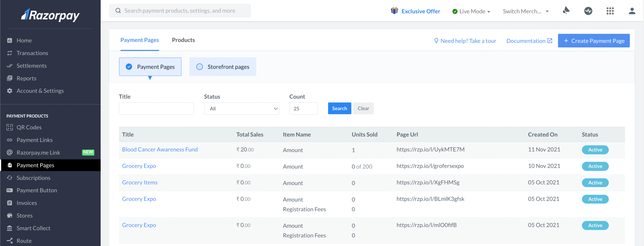This screenshot has height=246, width=644.
Task: Open Grocery Expo dated 10 Nov 2021
Action: point(139,166)
